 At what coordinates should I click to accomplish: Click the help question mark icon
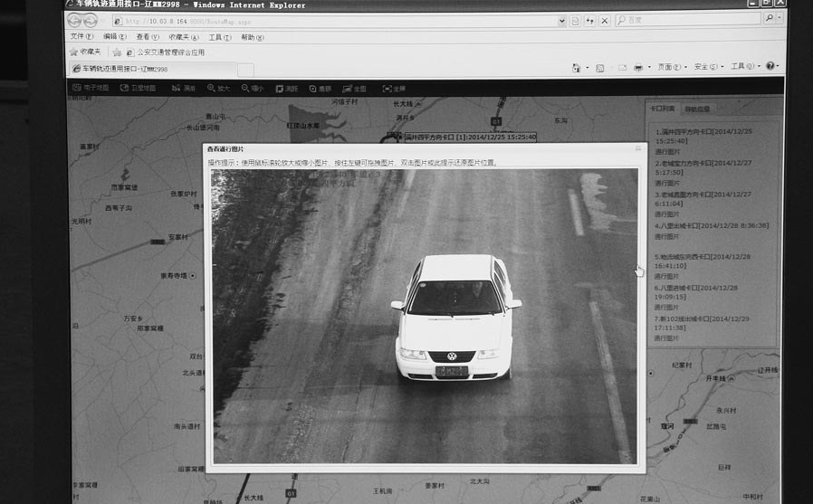click(770, 66)
